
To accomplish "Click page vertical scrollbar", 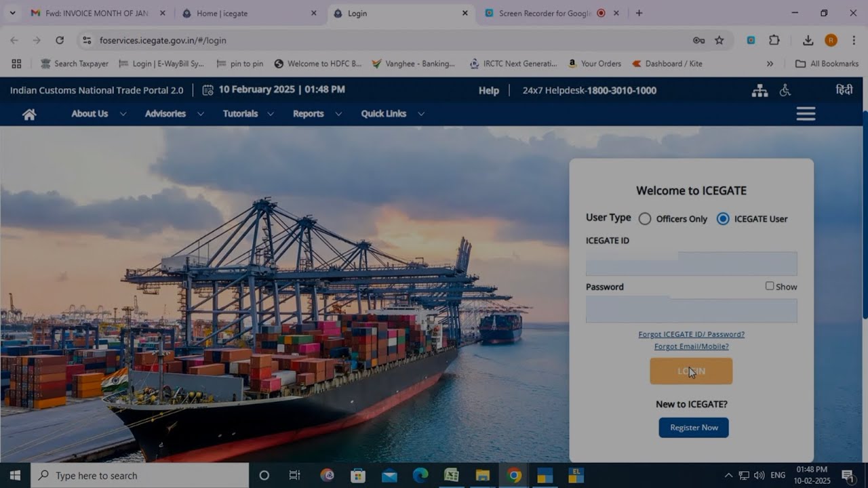I will [865, 216].
